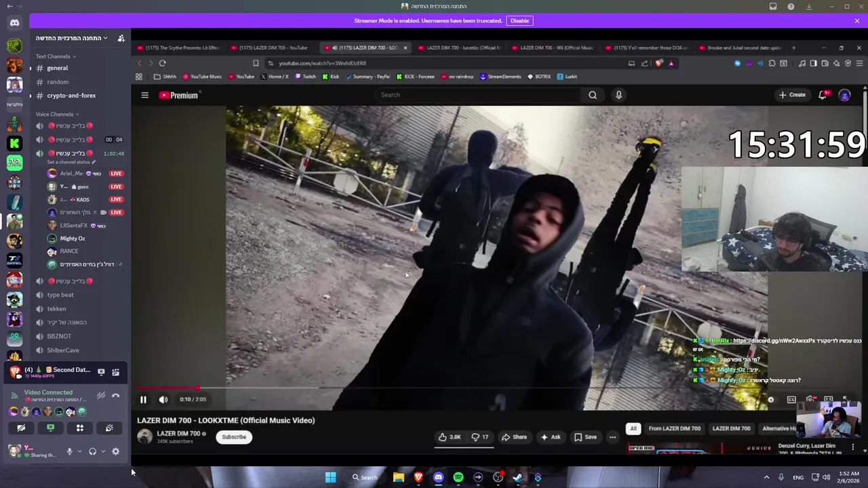Disable Streamer Mode in the banner
This screenshot has width=868, height=488.
coord(519,20)
